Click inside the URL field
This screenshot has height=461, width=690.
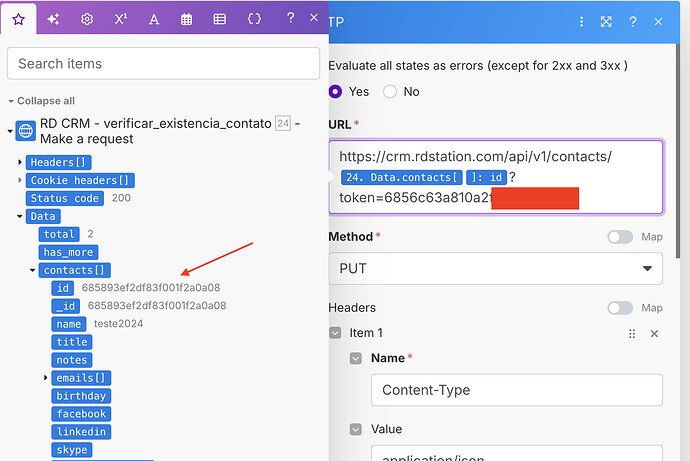coord(496,177)
